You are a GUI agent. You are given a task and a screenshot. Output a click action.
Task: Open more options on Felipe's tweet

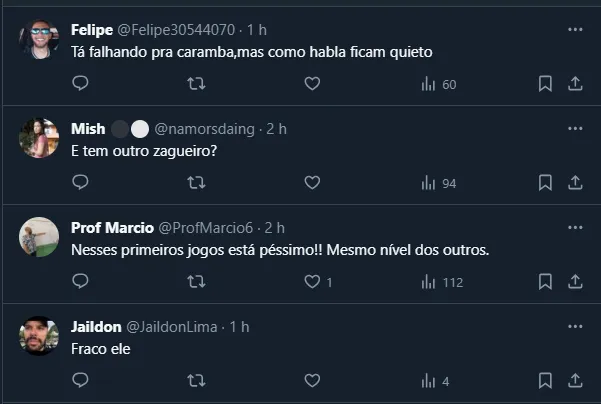tap(575, 30)
